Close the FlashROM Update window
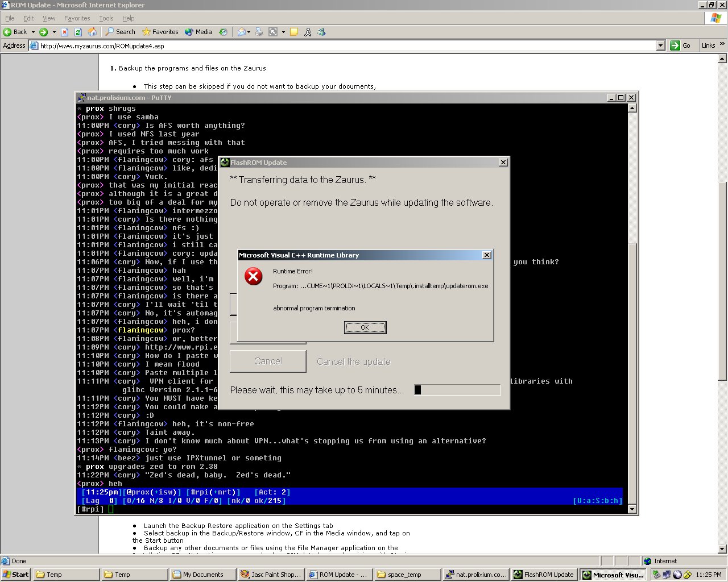The width and height of the screenshot is (728, 582). (503, 163)
